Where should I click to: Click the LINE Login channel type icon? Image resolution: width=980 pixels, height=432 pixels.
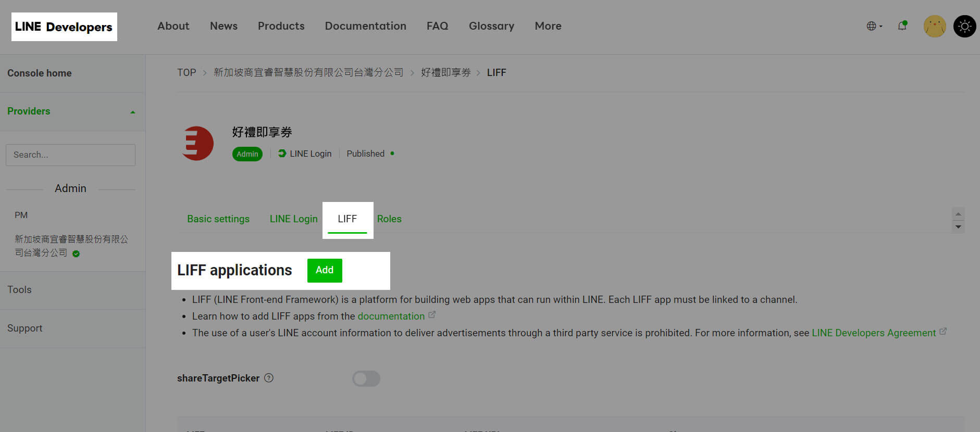tap(282, 153)
